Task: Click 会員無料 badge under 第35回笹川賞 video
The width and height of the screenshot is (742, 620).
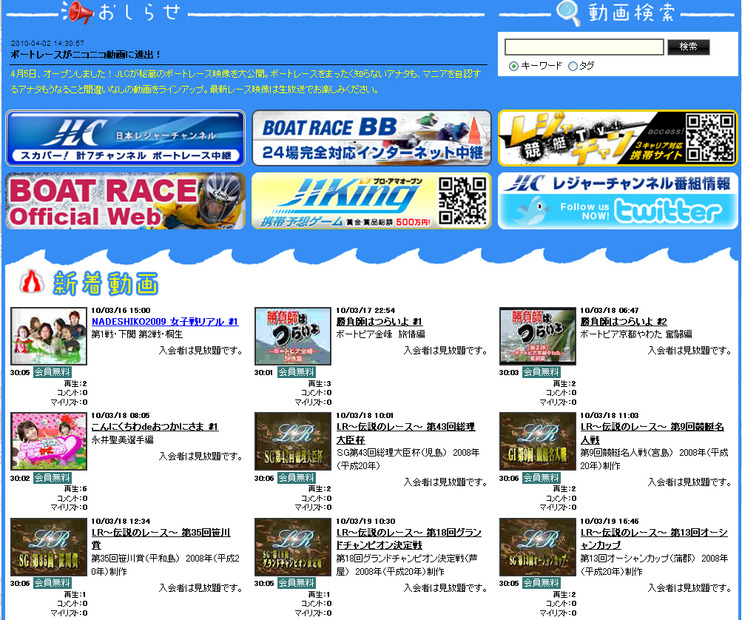Action: pyautogui.click(x=53, y=583)
